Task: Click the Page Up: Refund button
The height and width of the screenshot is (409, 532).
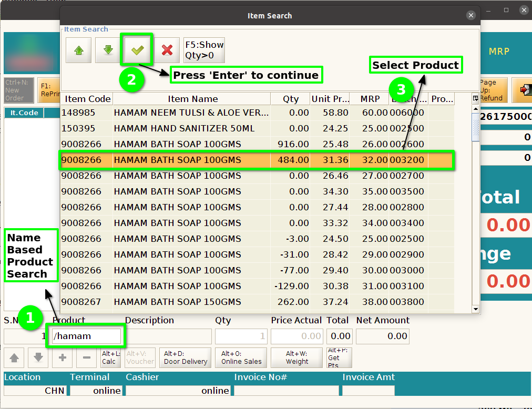Action: (494, 90)
